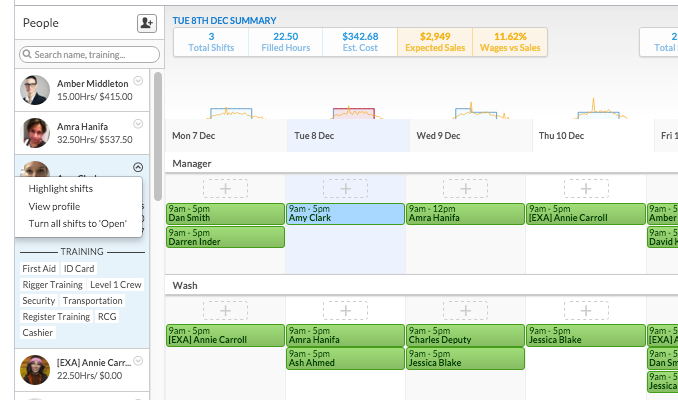
Task: Add a Manager shift on Tue 8 Dec
Action: point(345,188)
